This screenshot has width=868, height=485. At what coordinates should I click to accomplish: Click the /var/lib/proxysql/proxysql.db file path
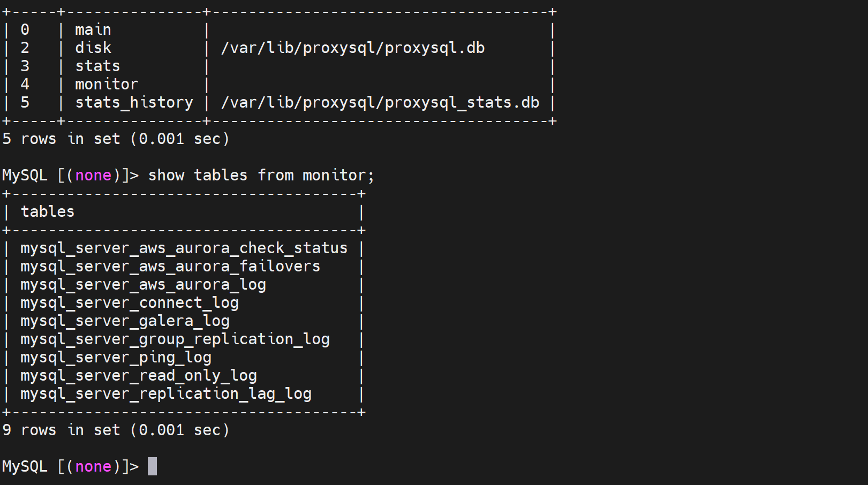(x=353, y=48)
